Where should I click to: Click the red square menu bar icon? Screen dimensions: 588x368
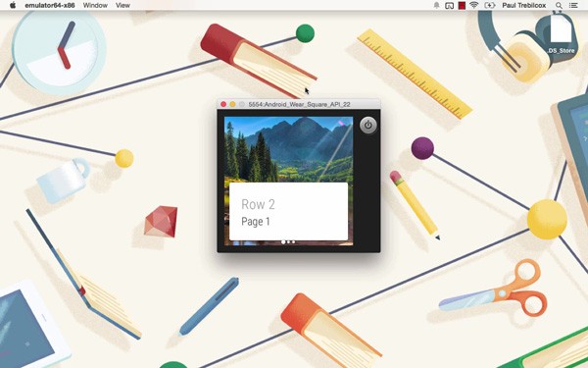pyautogui.click(x=462, y=6)
